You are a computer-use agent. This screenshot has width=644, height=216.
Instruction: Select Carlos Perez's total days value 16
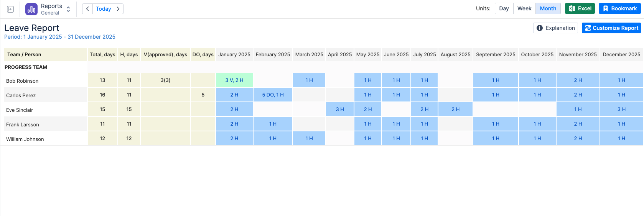(x=102, y=95)
